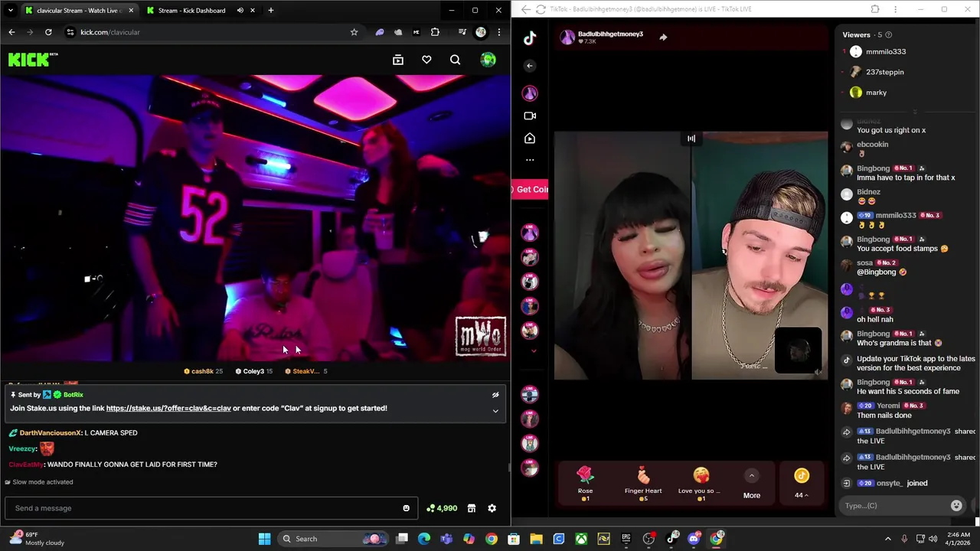Open Chrome media controls icon
Viewport: 980px width, 551px height.
click(462, 32)
